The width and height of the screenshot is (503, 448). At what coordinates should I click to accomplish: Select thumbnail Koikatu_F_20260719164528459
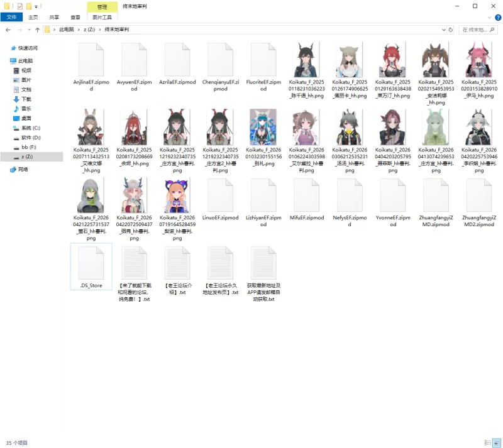(x=177, y=195)
